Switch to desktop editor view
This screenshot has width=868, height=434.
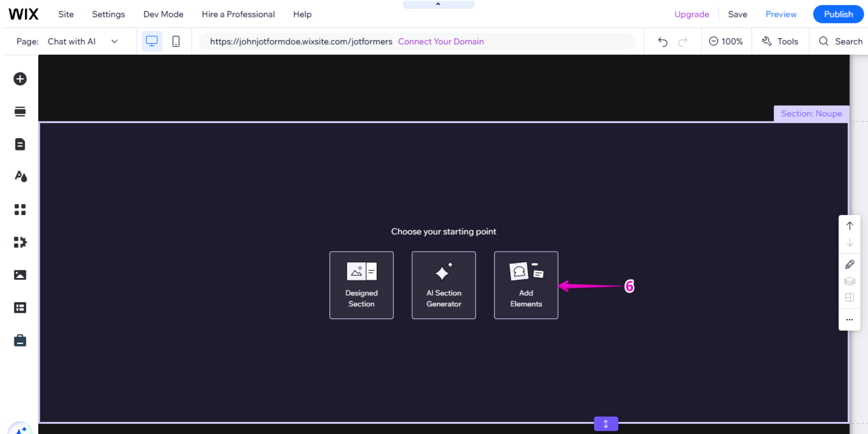click(x=152, y=41)
